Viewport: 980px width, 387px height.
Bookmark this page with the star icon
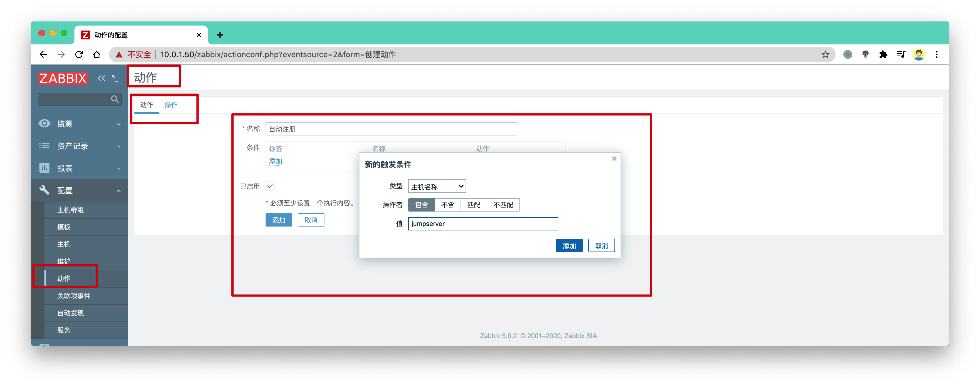825,54
